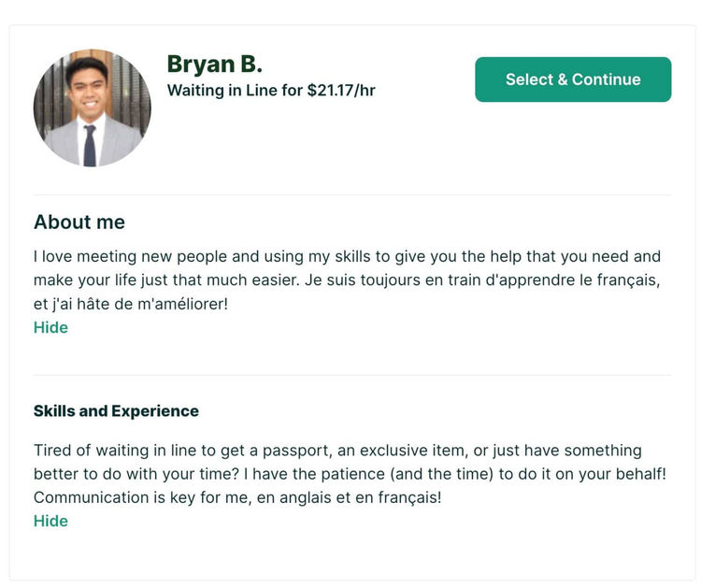Viewport: 701px width, 588px height.
Task: Click the Waiting in Line for $21.17/hr text
Action: pyautogui.click(x=271, y=91)
